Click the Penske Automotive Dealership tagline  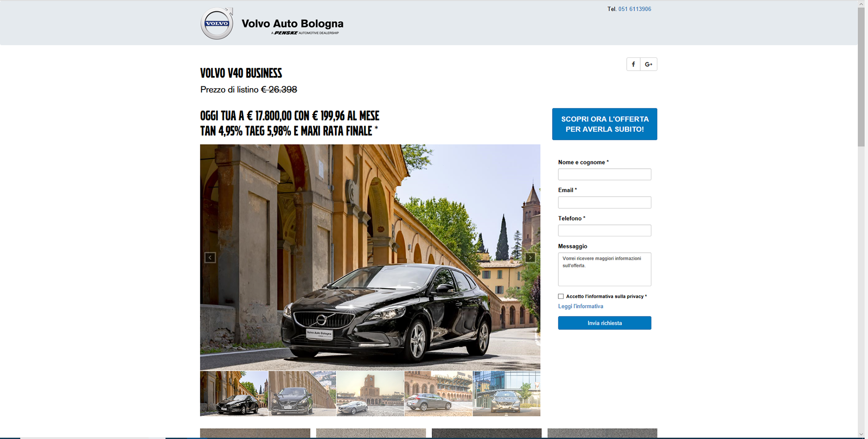[x=305, y=33]
